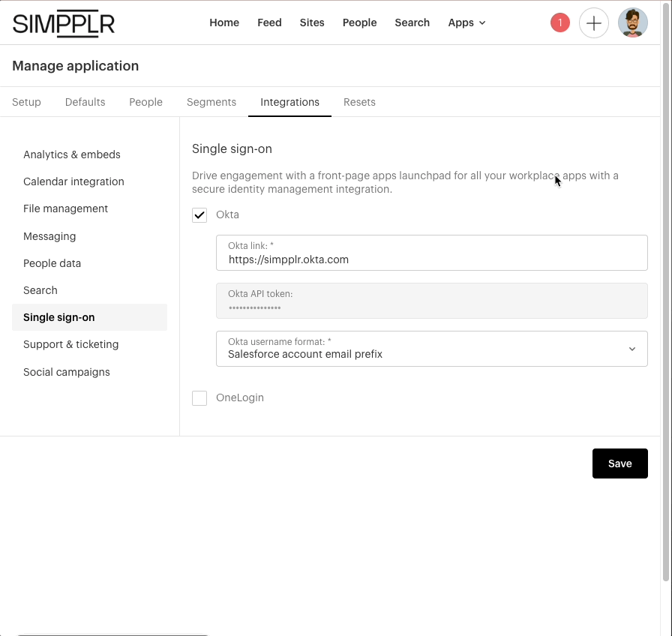Click the plus create button
672x636 pixels.
(593, 22)
